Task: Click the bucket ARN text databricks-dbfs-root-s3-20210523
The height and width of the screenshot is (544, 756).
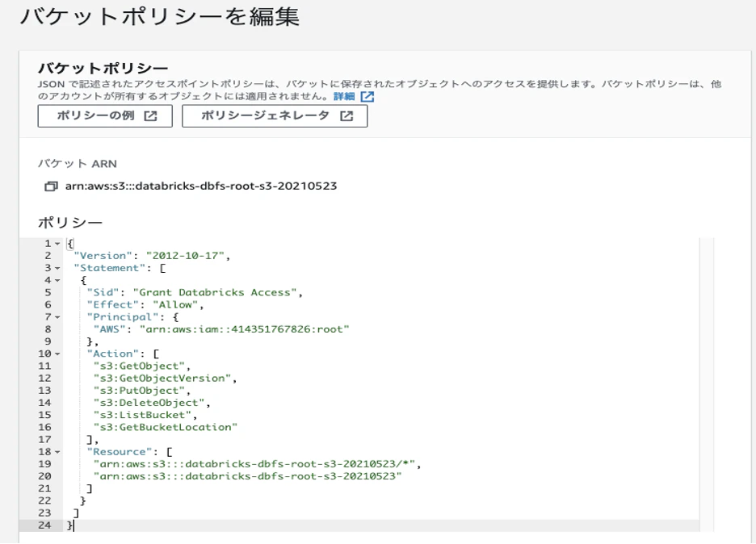Action: (x=201, y=186)
